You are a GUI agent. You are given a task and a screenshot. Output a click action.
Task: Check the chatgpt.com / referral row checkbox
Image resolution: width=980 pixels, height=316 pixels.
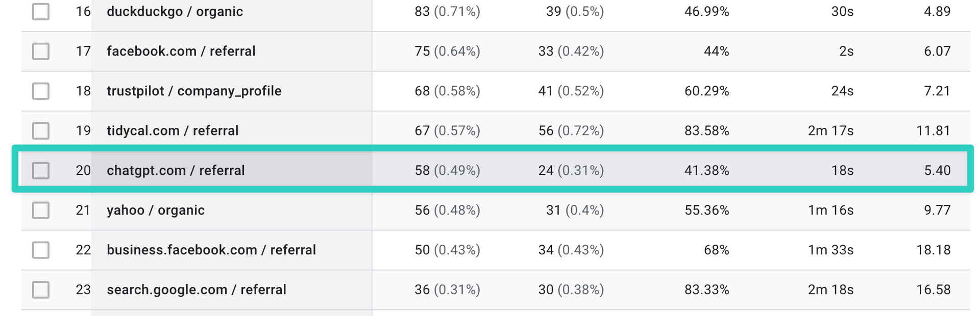pyautogui.click(x=41, y=170)
